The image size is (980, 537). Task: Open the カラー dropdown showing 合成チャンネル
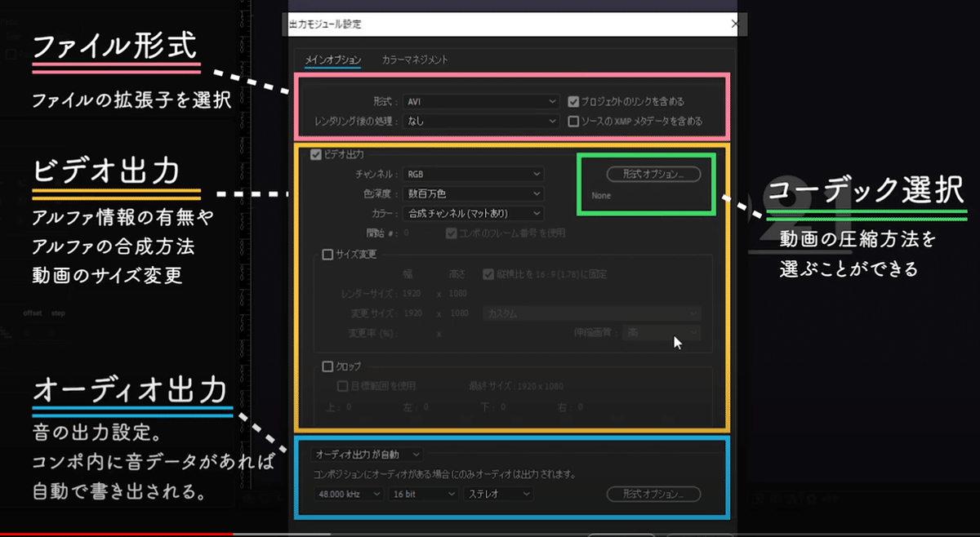pyautogui.click(x=474, y=213)
